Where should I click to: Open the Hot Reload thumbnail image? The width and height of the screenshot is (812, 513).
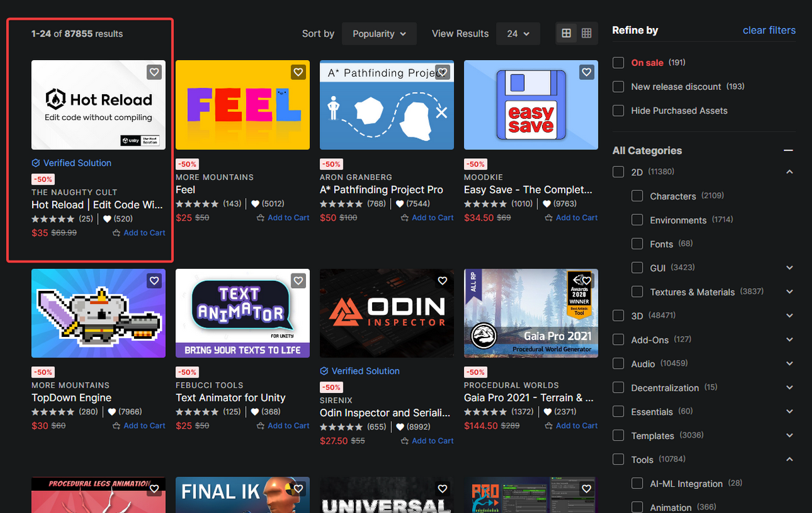(x=98, y=105)
